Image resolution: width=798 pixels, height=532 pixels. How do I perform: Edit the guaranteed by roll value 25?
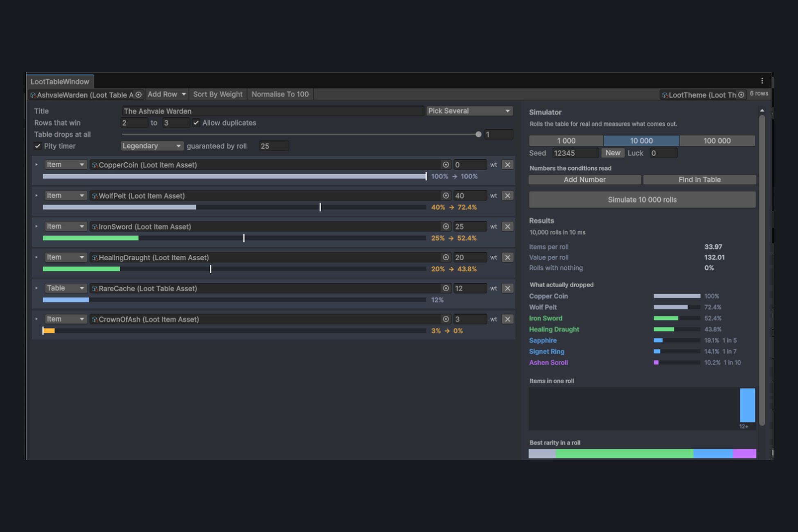[x=274, y=146]
